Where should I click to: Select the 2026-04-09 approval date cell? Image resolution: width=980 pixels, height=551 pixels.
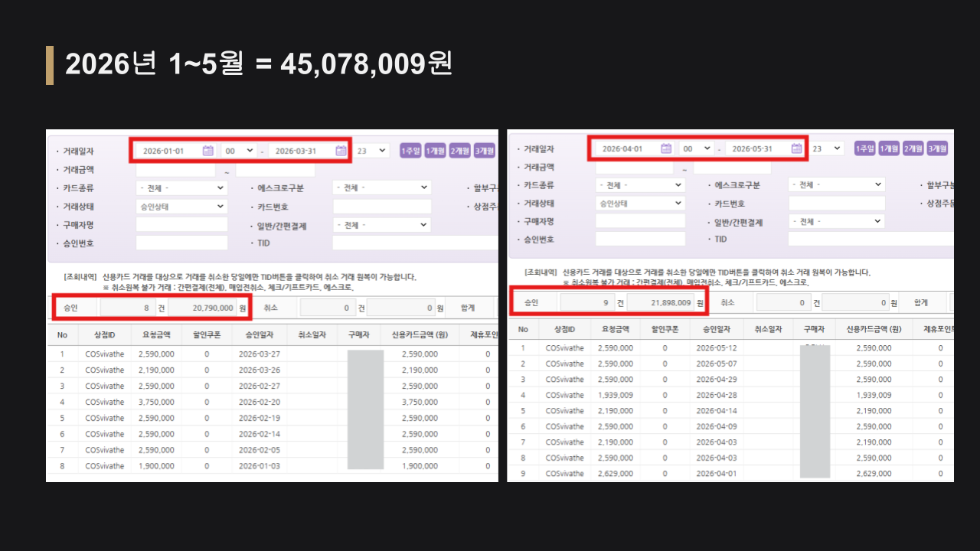[x=716, y=426]
